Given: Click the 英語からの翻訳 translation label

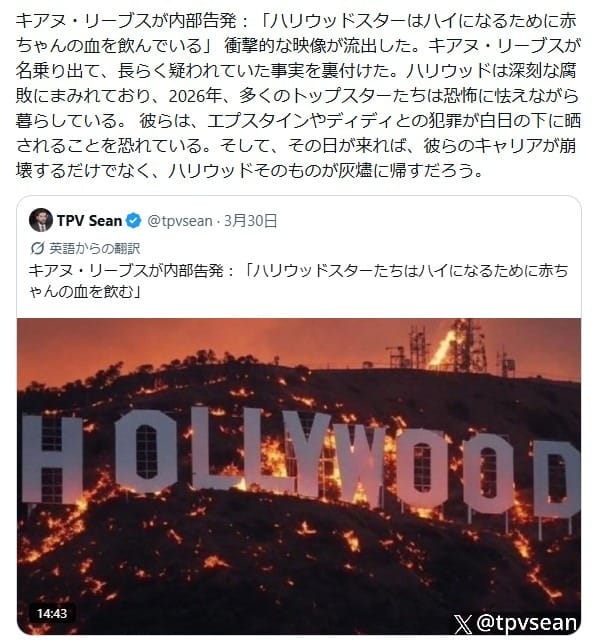Looking at the screenshot, I should pyautogui.click(x=94, y=248).
